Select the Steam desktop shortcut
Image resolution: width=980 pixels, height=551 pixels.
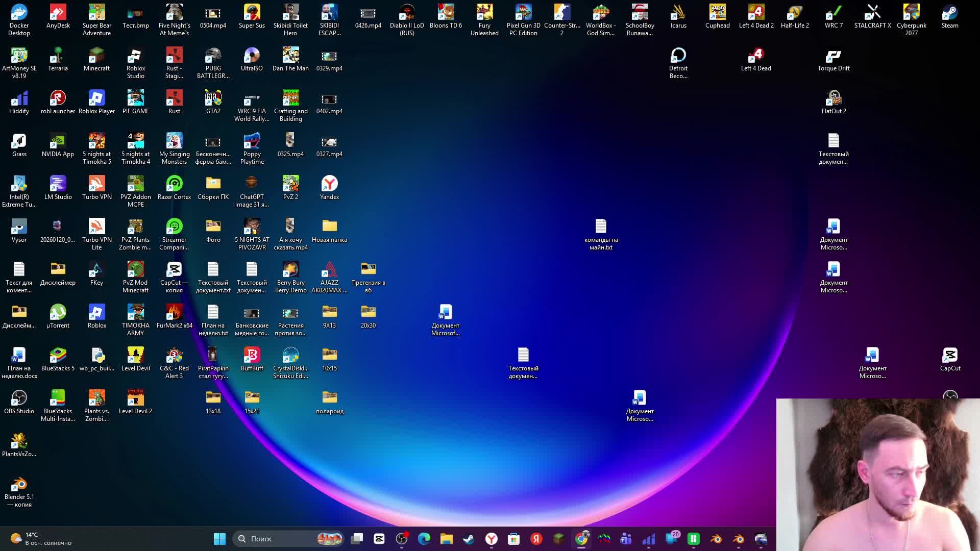tap(950, 16)
